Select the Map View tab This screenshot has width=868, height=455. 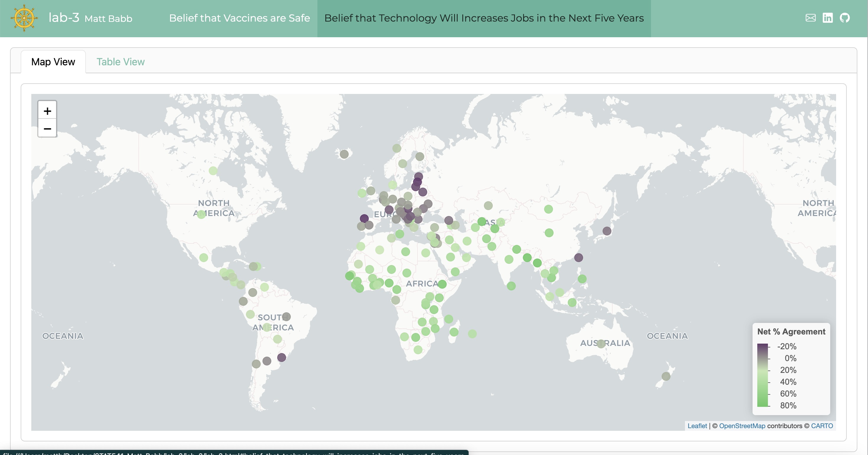pos(53,62)
